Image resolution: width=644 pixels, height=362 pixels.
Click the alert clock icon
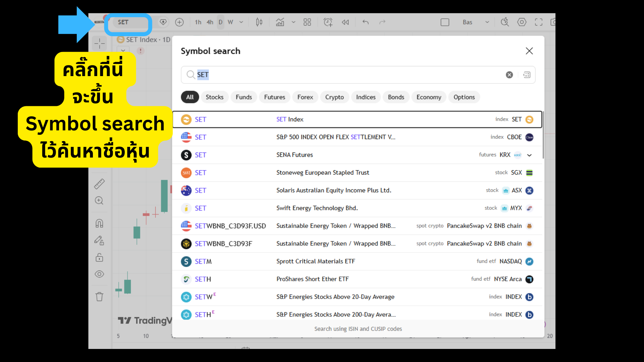tap(328, 22)
